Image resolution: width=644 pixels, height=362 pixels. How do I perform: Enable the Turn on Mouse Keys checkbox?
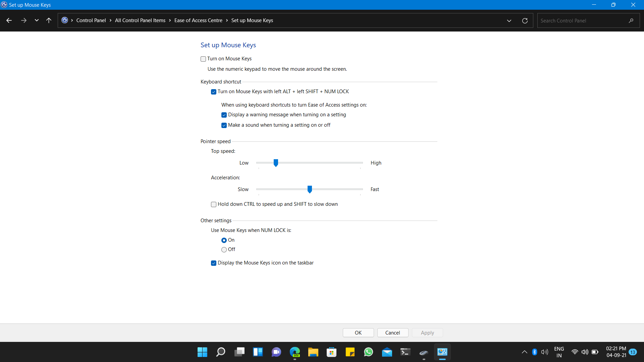(203, 59)
